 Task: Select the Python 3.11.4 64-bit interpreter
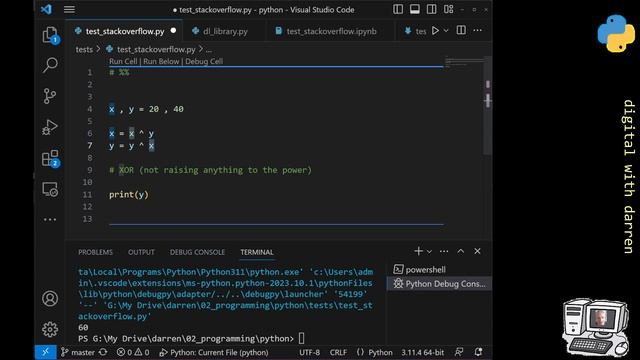[x=422, y=352]
